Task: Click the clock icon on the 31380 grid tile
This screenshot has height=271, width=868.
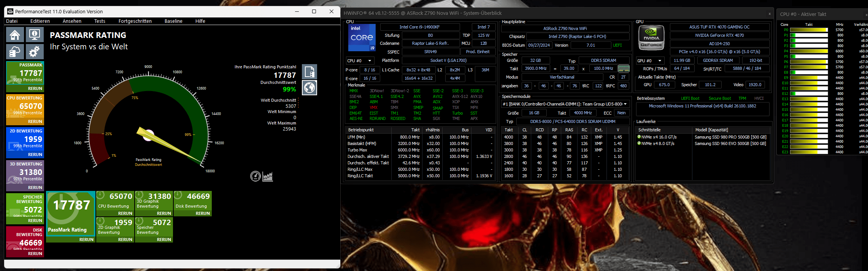Action: click(x=140, y=195)
